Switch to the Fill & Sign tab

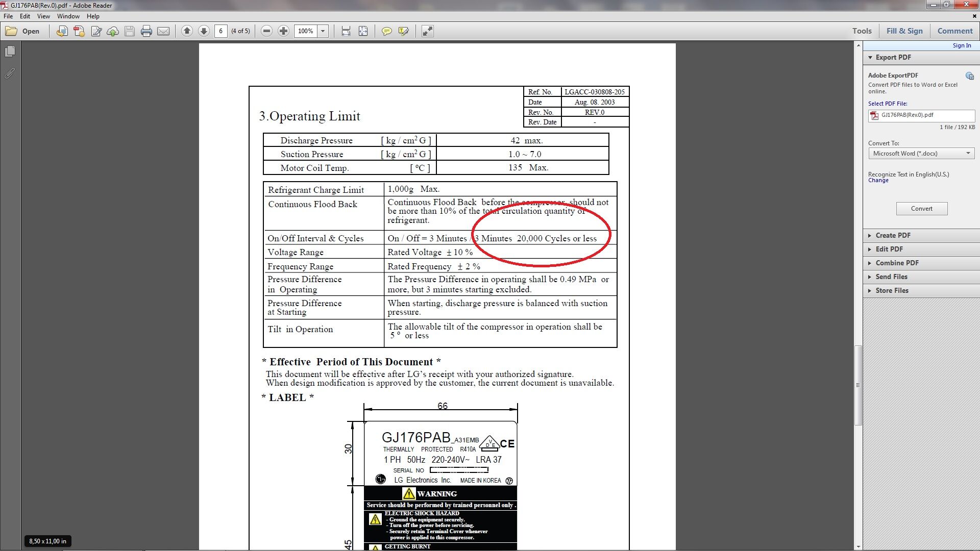tap(904, 31)
